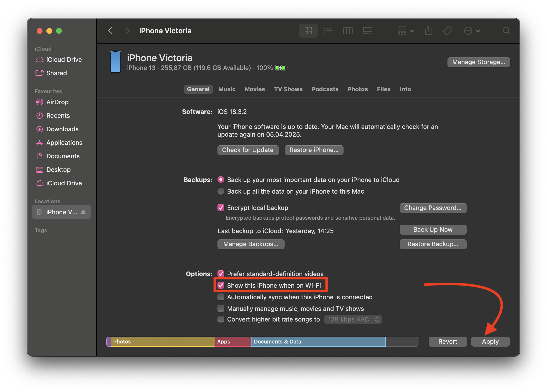Click the Apply button
This screenshot has height=392, width=547.
490,342
